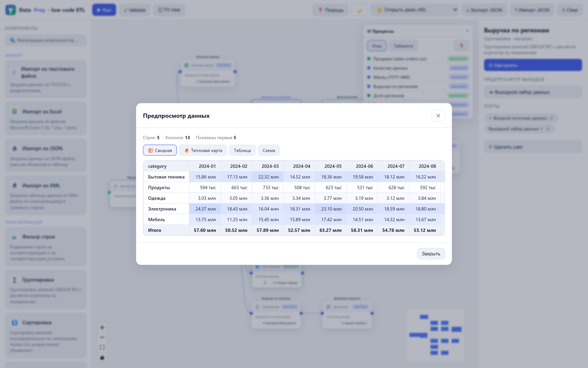Pick the Сортировка component card
The height and width of the screenshot is (368, 588).
(46, 335)
